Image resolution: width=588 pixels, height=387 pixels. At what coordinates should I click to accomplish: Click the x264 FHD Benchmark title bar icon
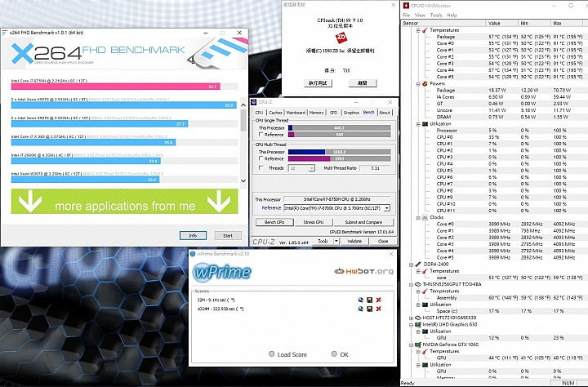(5, 33)
